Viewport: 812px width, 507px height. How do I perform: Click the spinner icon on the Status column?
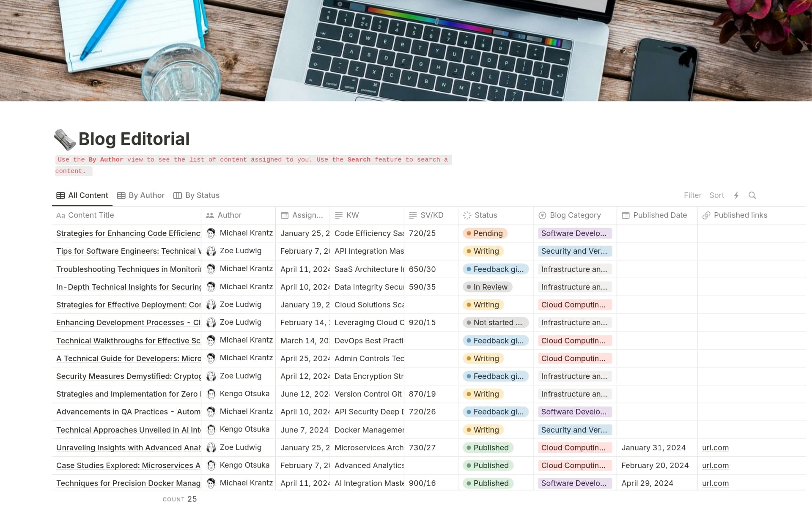point(467,216)
